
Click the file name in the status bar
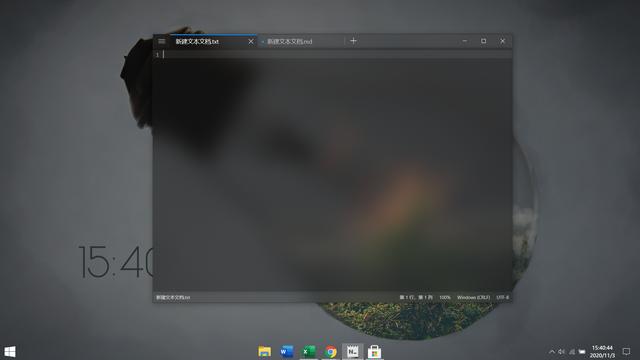173,298
